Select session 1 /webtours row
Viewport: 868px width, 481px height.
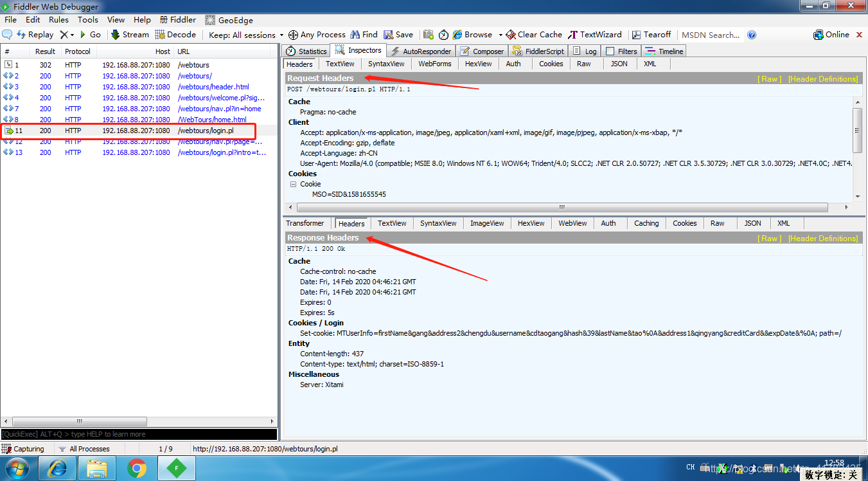coord(139,65)
